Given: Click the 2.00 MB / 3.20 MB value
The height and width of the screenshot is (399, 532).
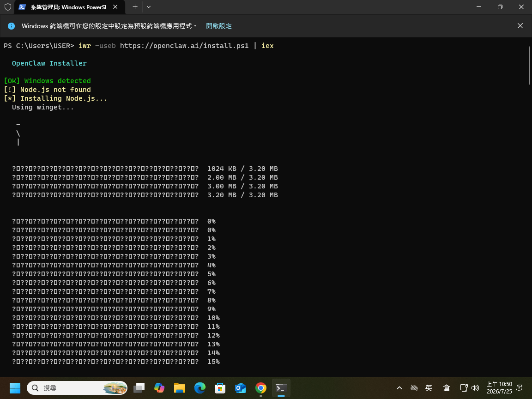Looking at the screenshot, I should click(242, 177).
